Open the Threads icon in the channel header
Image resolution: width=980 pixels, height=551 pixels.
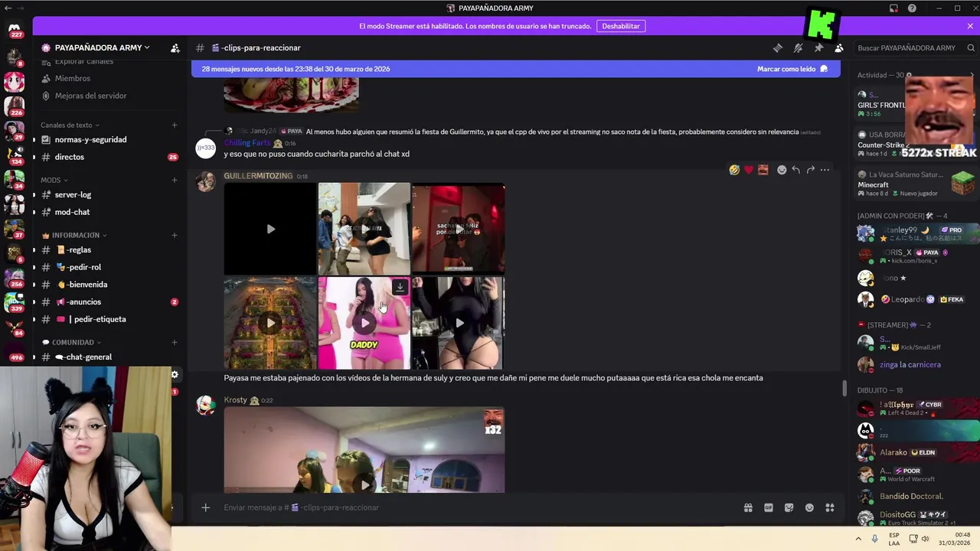tap(778, 47)
